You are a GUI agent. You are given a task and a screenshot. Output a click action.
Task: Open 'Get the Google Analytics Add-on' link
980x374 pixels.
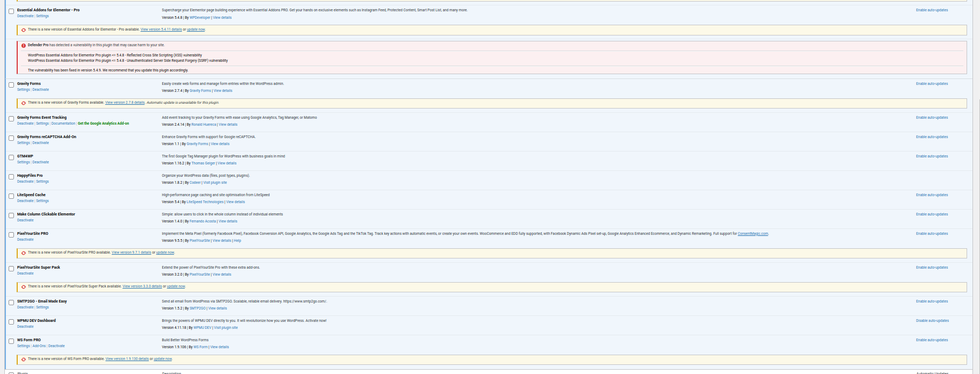pos(103,124)
